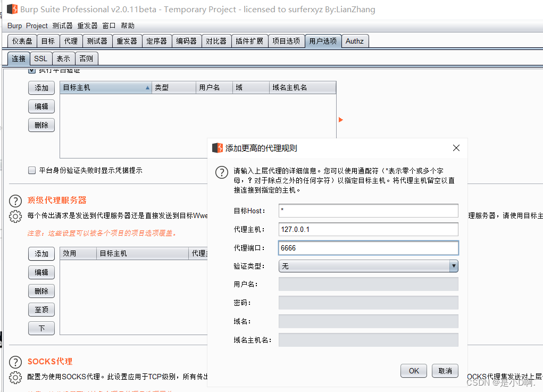Switch to the 目标 tab
This screenshot has height=392, width=543.
coord(48,41)
